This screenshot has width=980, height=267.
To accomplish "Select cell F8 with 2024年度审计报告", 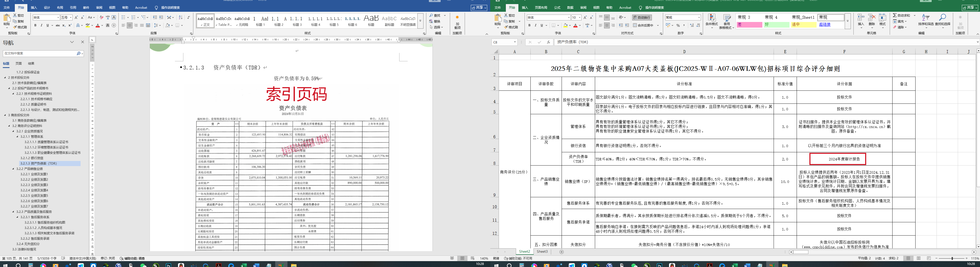I will pyautogui.click(x=844, y=159).
